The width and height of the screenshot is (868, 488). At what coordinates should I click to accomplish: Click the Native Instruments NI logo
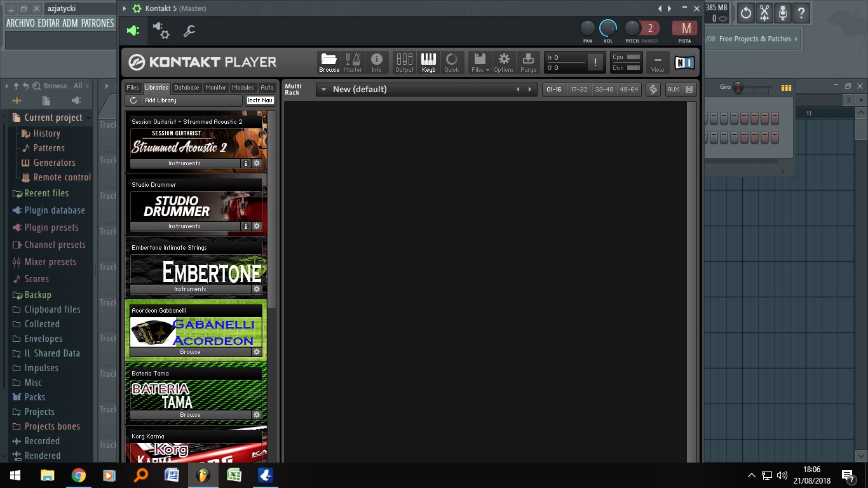click(684, 62)
